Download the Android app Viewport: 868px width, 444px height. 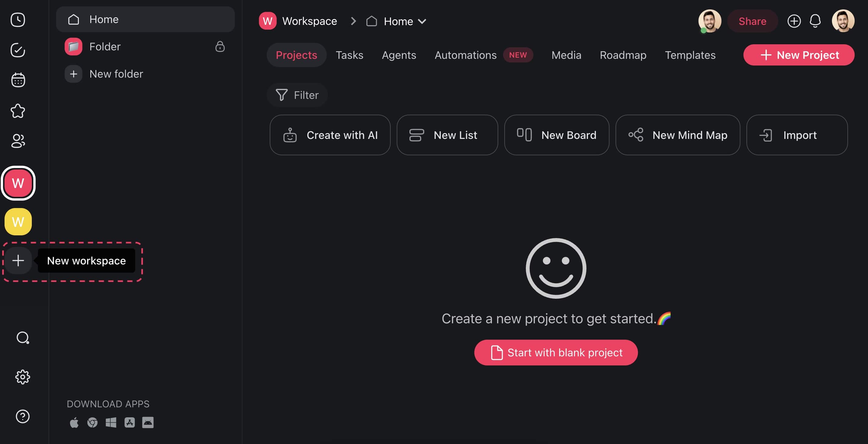point(148,422)
